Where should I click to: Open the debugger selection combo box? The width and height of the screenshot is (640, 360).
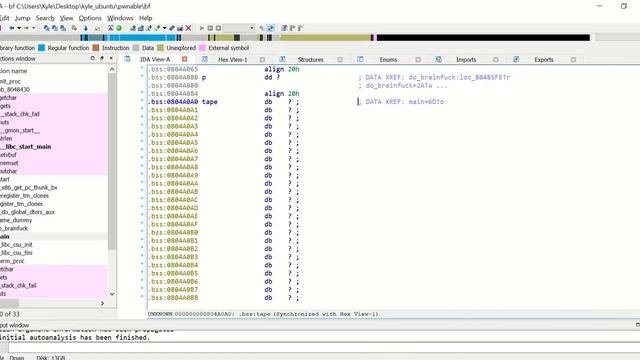(x=239, y=28)
